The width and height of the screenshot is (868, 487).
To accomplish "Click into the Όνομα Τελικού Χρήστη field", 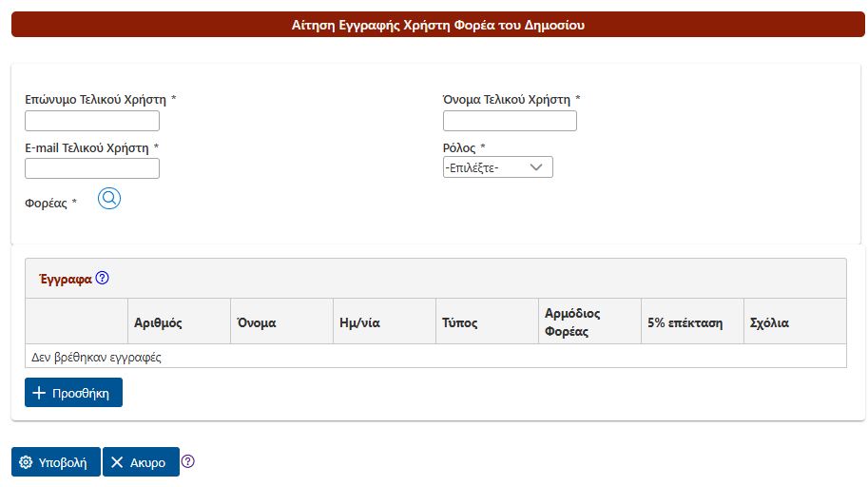I will (510, 121).
